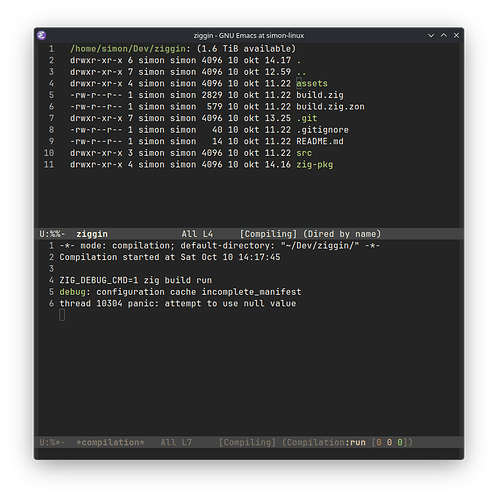The width and height of the screenshot is (497, 500).
Task: Click the time '14.16' of zig-pkg
Action: 278,165
